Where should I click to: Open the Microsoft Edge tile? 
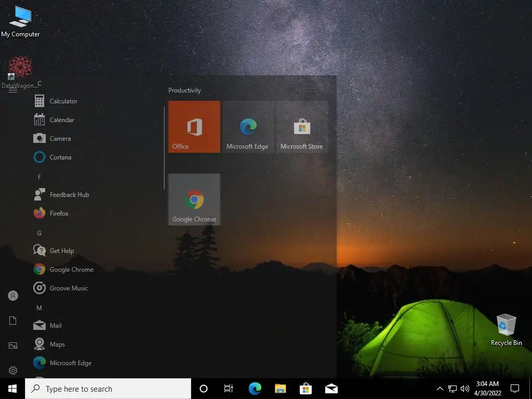(x=248, y=127)
